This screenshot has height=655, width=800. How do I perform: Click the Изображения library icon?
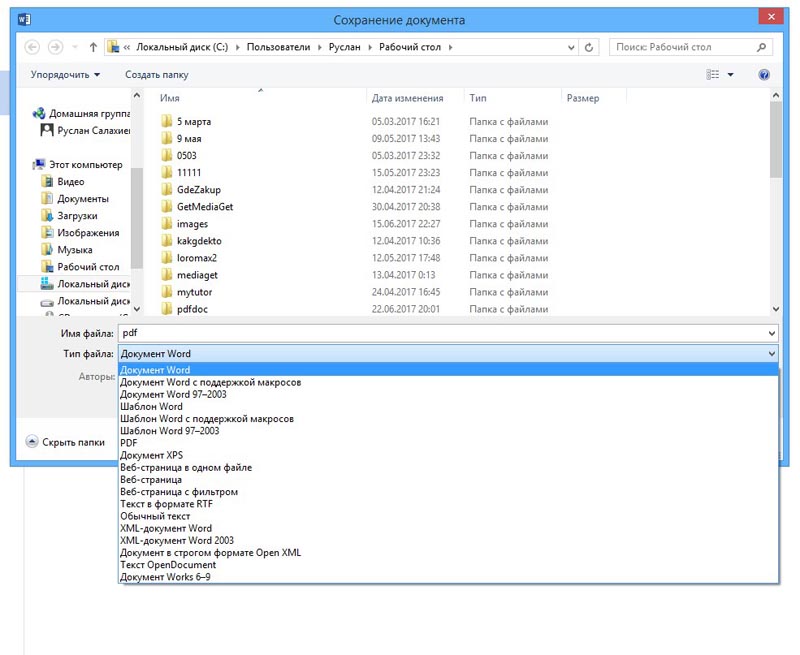(47, 233)
